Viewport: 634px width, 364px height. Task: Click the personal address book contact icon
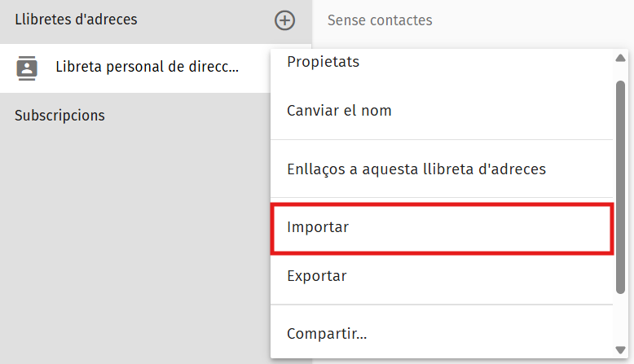tap(27, 68)
